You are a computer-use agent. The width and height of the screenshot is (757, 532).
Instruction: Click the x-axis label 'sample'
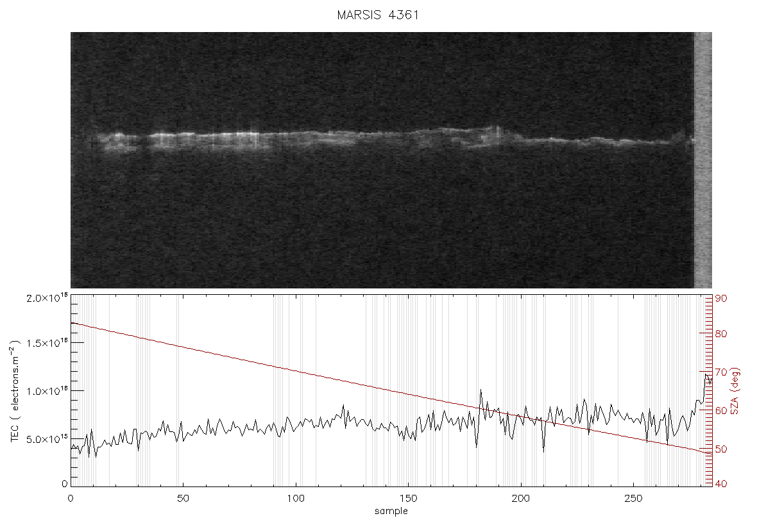coord(391,511)
